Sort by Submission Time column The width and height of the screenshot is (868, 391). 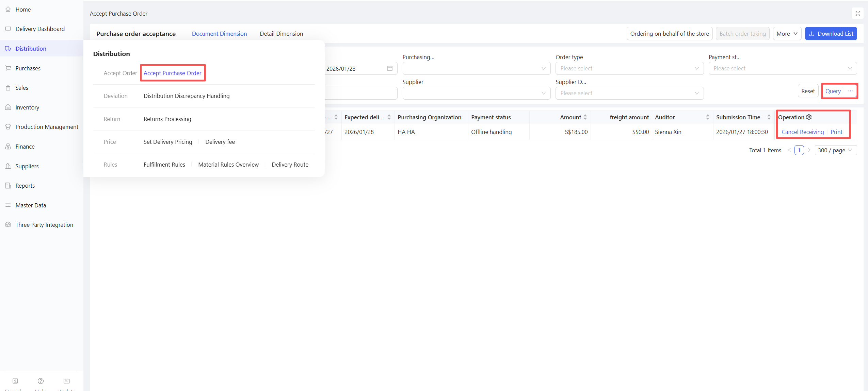(769, 117)
